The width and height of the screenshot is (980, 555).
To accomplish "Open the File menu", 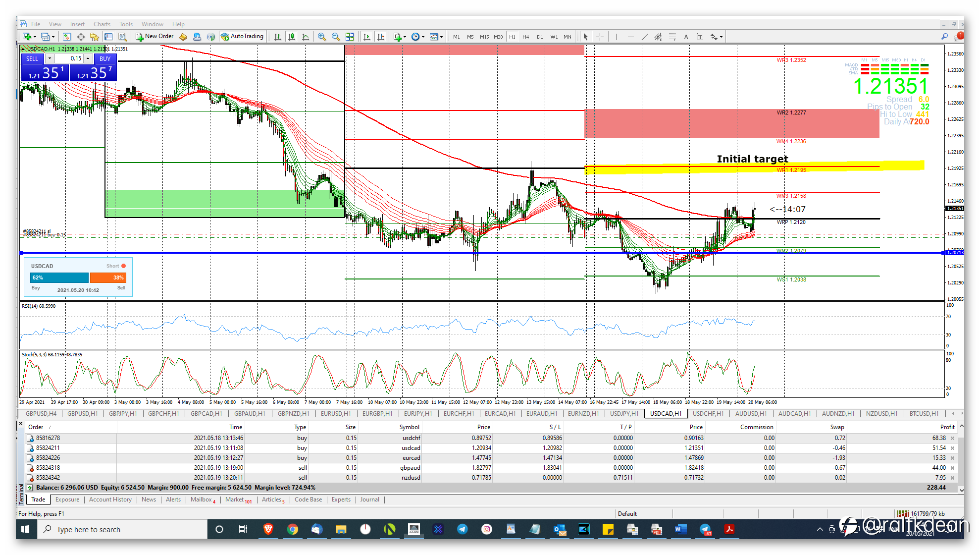I will pyautogui.click(x=36, y=24).
